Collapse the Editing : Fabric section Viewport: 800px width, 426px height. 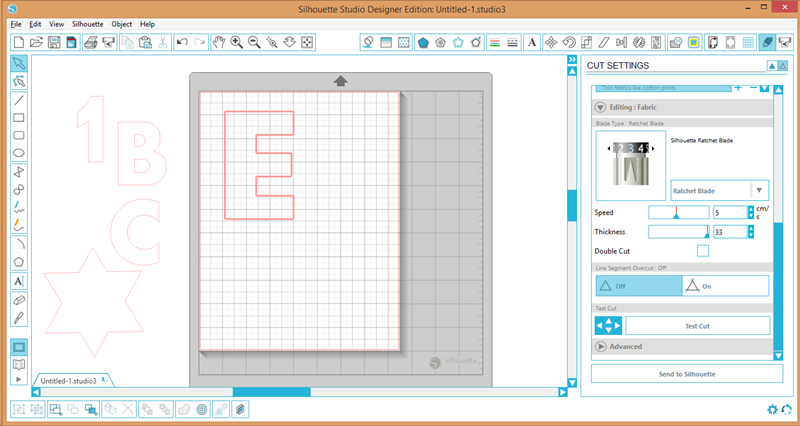pyautogui.click(x=600, y=107)
